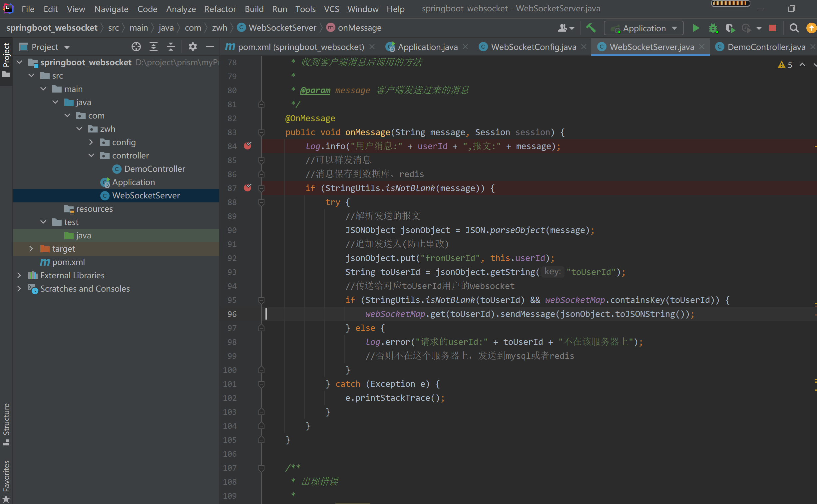817x504 pixels.
Task: Click the WebSocketServer breadcrumb
Action: (282, 28)
